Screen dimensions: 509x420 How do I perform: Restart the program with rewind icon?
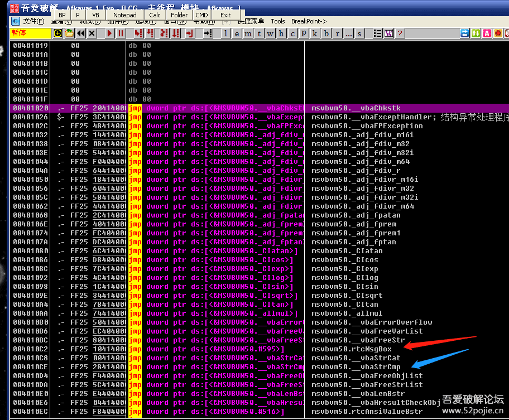pyautogui.click(x=81, y=33)
